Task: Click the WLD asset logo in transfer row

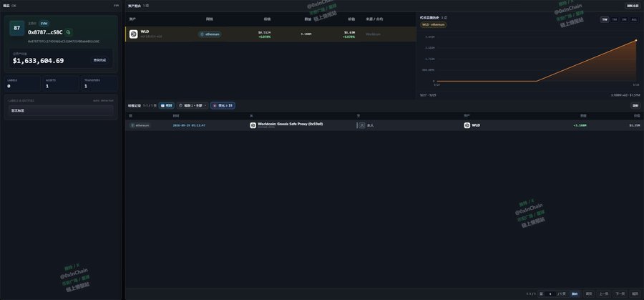Action: tap(467, 125)
